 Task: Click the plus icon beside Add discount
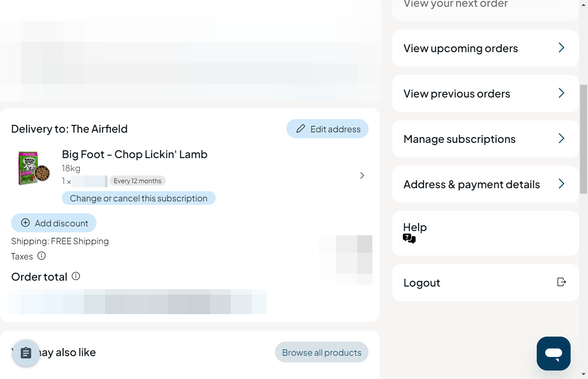[25, 223]
